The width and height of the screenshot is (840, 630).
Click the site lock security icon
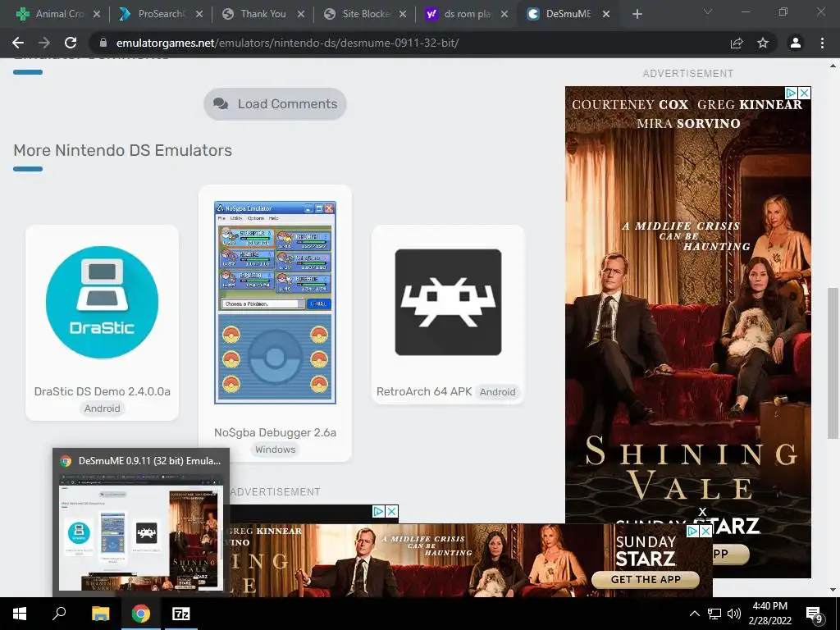[x=103, y=43]
